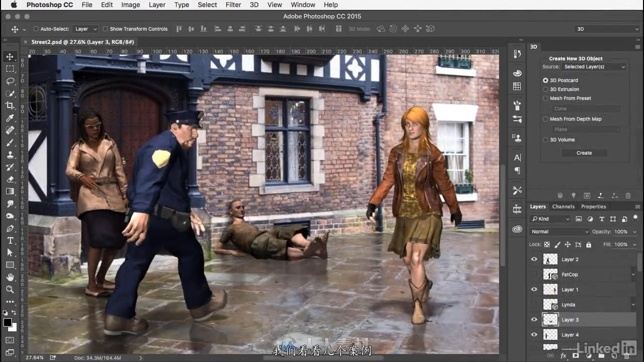The height and width of the screenshot is (362, 644).
Task: Hide Layer 1 using its eye icon
Action: tap(534, 290)
